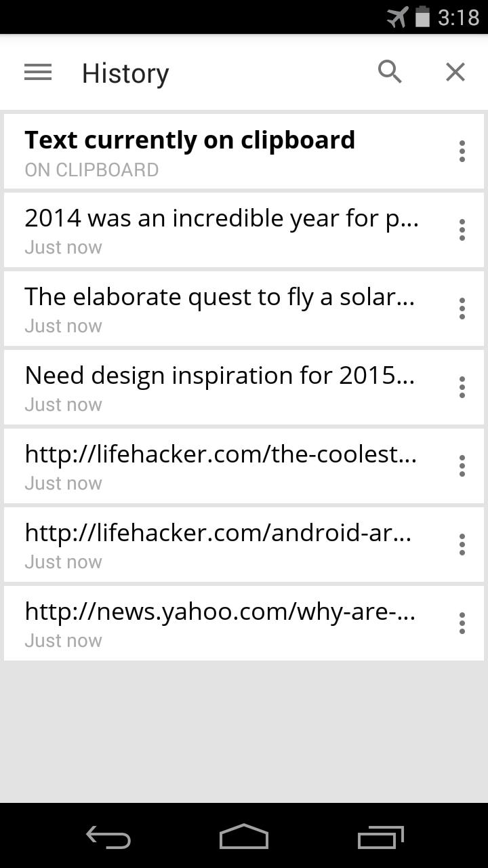Open overflow menu for '2014 was an incredible' entry

(462, 230)
